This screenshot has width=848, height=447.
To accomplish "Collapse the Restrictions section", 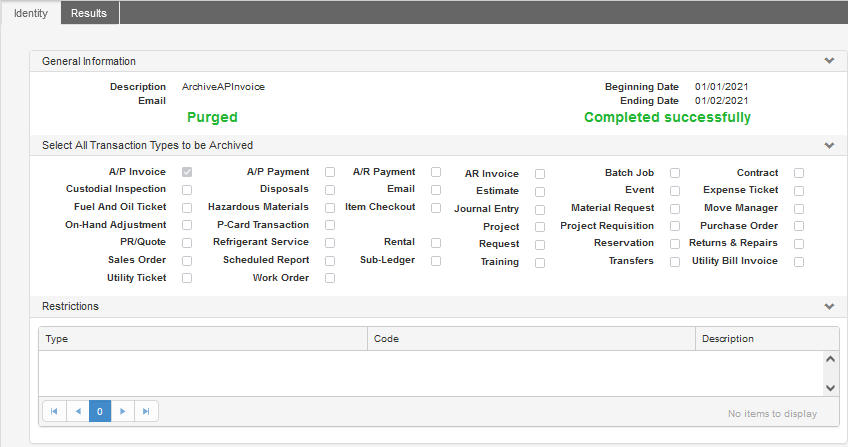I will coord(828,306).
